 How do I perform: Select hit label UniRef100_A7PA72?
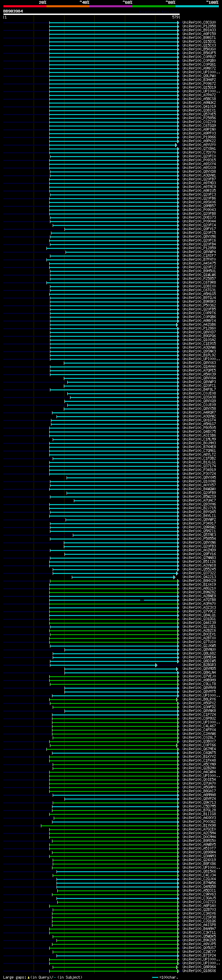(199, 95)
